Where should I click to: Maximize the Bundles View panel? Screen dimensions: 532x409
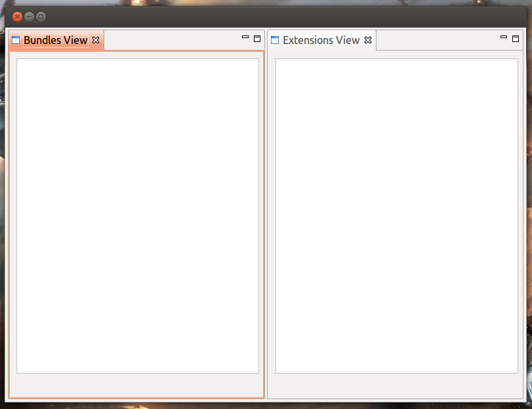pos(257,39)
